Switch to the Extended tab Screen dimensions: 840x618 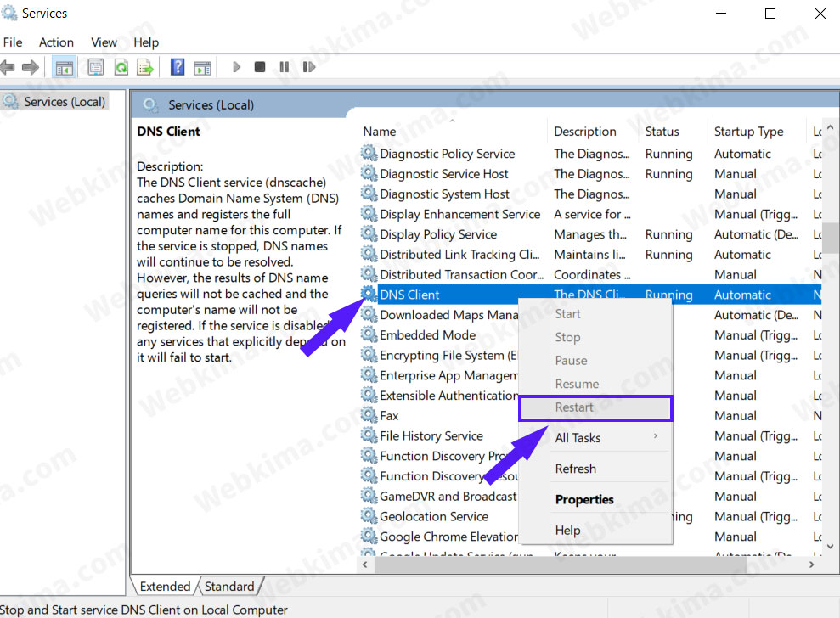[165, 587]
